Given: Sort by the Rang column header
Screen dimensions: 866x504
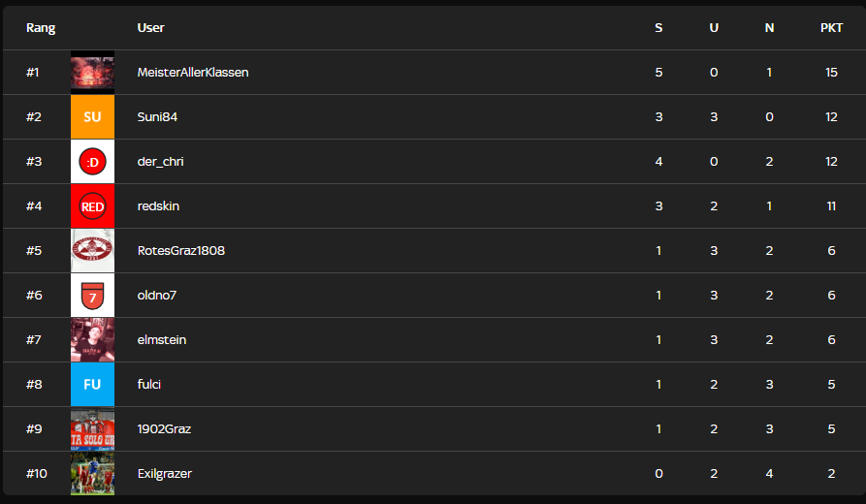Looking at the screenshot, I should [41, 28].
